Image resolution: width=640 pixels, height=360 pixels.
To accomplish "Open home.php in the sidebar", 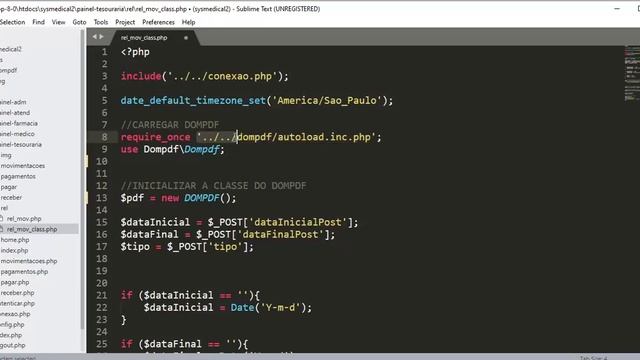I will pos(15,240).
